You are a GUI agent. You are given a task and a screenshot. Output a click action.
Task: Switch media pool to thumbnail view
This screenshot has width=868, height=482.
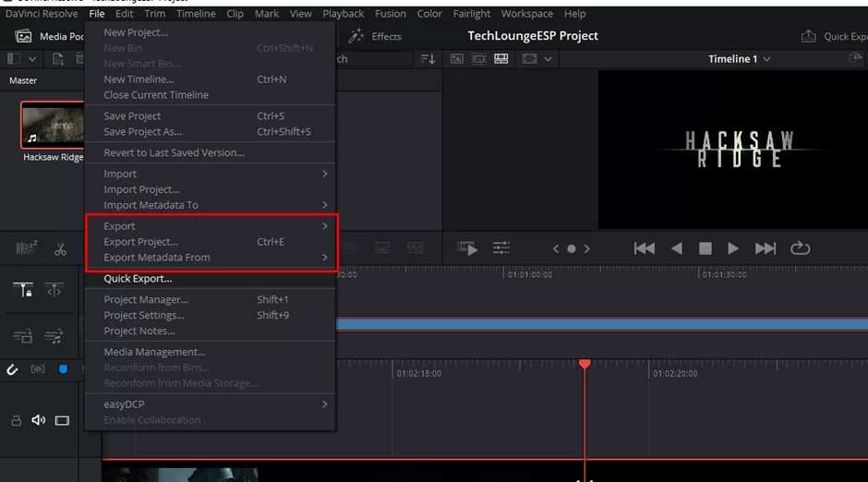click(x=457, y=59)
